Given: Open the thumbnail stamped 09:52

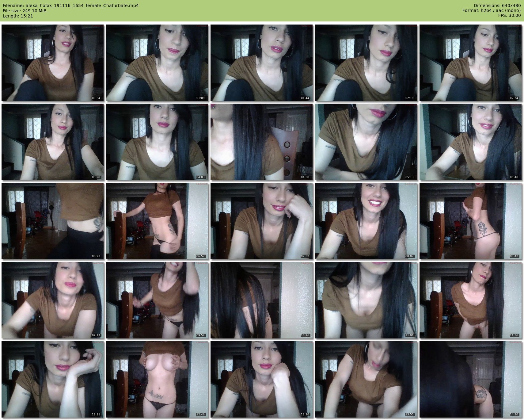Looking at the screenshot, I should tap(157, 300).
